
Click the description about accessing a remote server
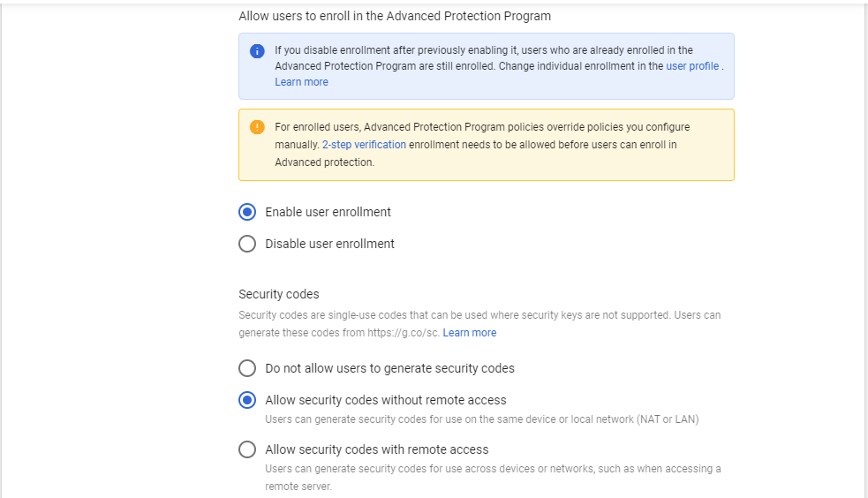(x=493, y=478)
